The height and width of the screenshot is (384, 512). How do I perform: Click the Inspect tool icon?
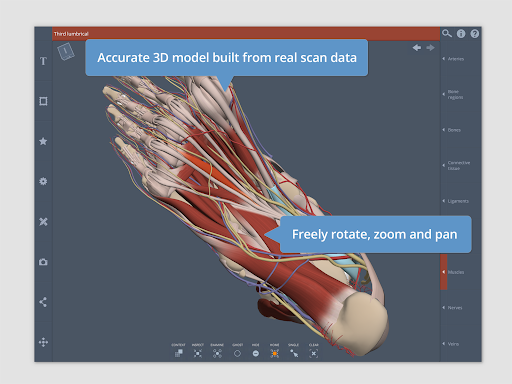coord(198,353)
